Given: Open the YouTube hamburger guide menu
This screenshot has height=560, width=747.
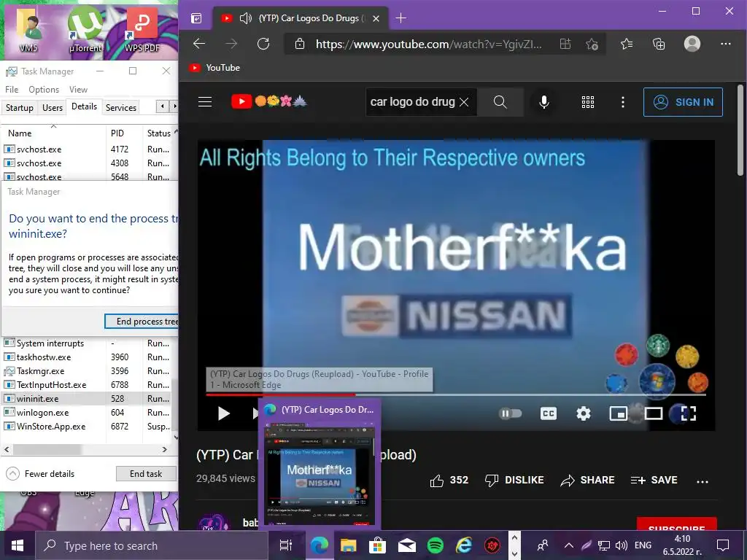Looking at the screenshot, I should [x=205, y=102].
